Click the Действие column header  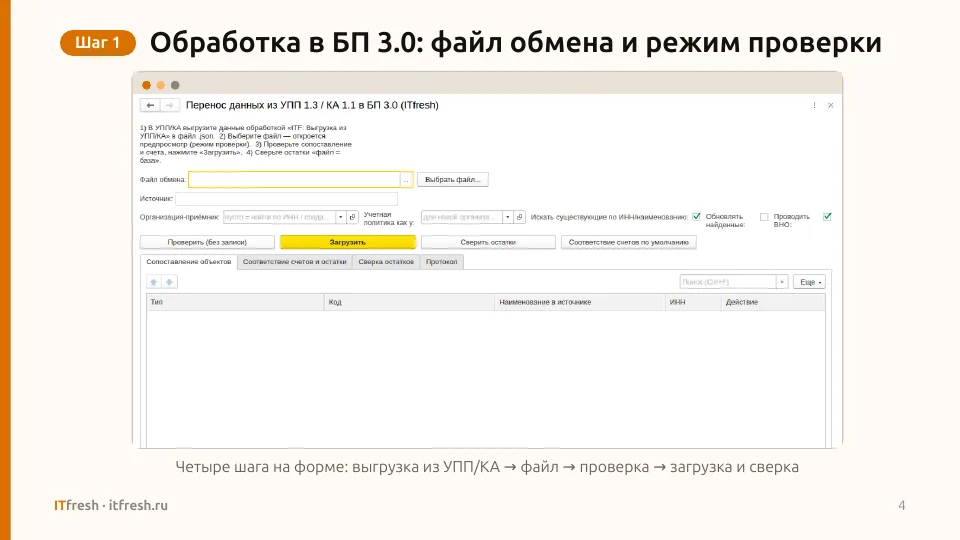coord(773,302)
